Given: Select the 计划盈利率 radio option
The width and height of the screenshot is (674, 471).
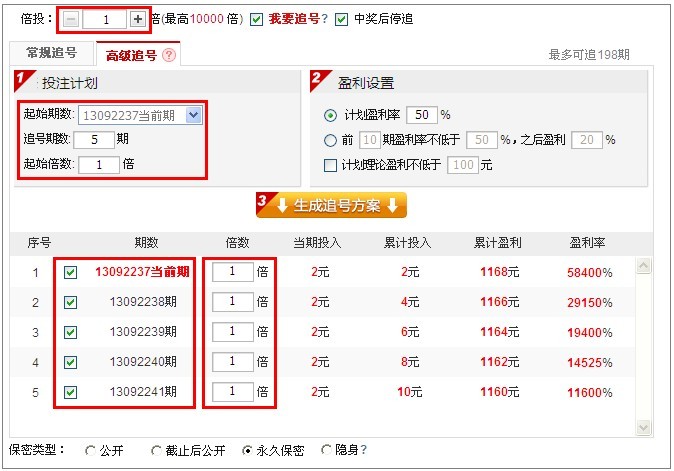Looking at the screenshot, I should pos(331,115).
